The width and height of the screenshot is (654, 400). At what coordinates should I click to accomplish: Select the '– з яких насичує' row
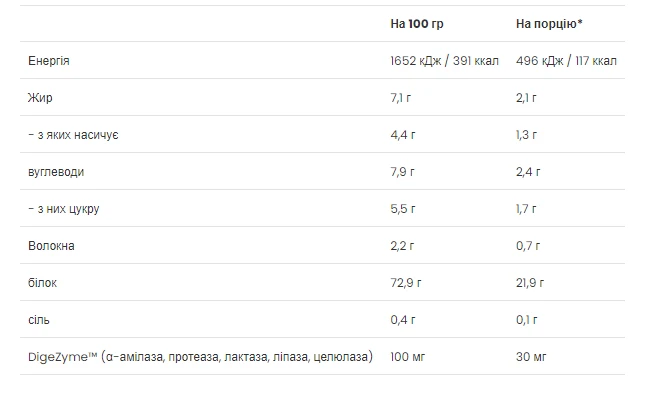tap(322, 134)
